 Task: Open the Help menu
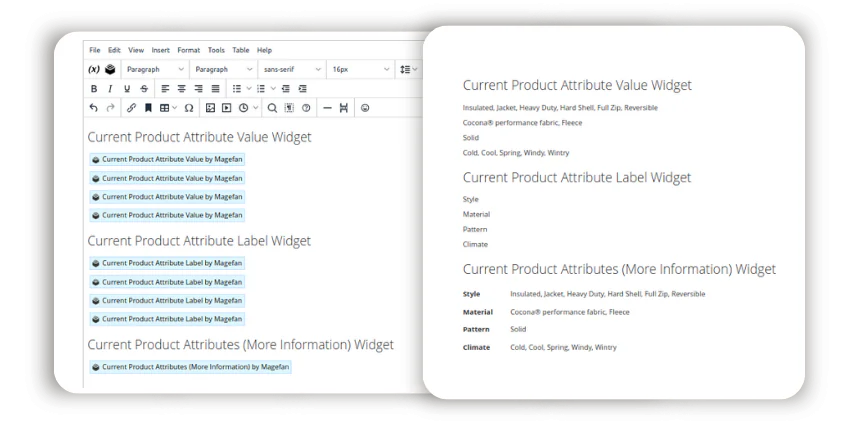264,50
